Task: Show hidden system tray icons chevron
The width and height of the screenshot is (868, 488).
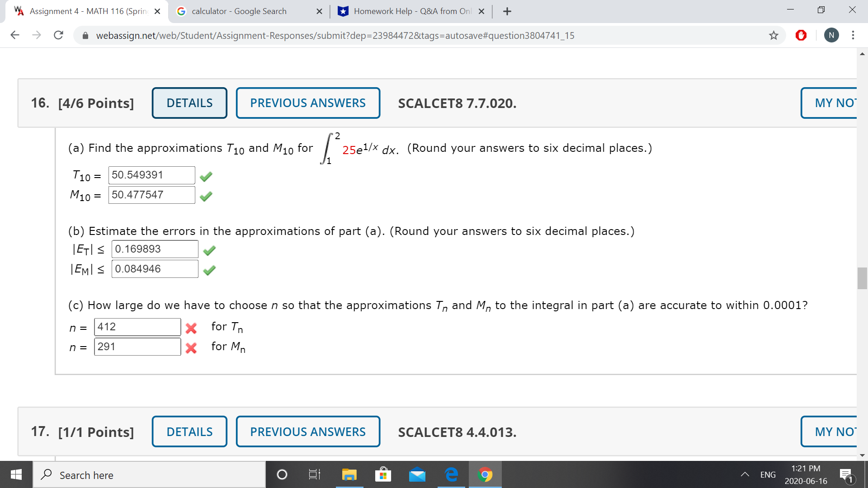Action: coord(745,475)
